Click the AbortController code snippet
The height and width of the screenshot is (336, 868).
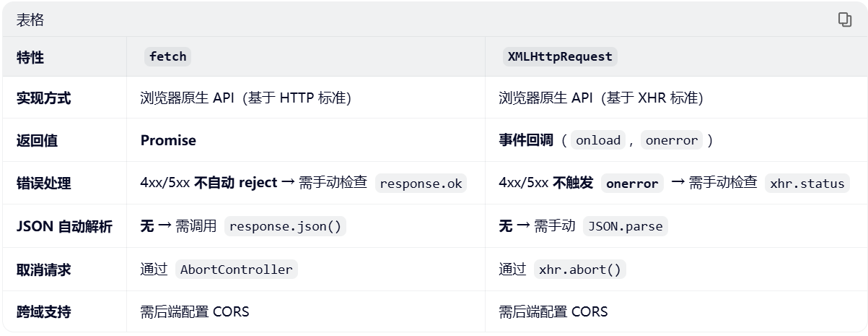coord(236,270)
